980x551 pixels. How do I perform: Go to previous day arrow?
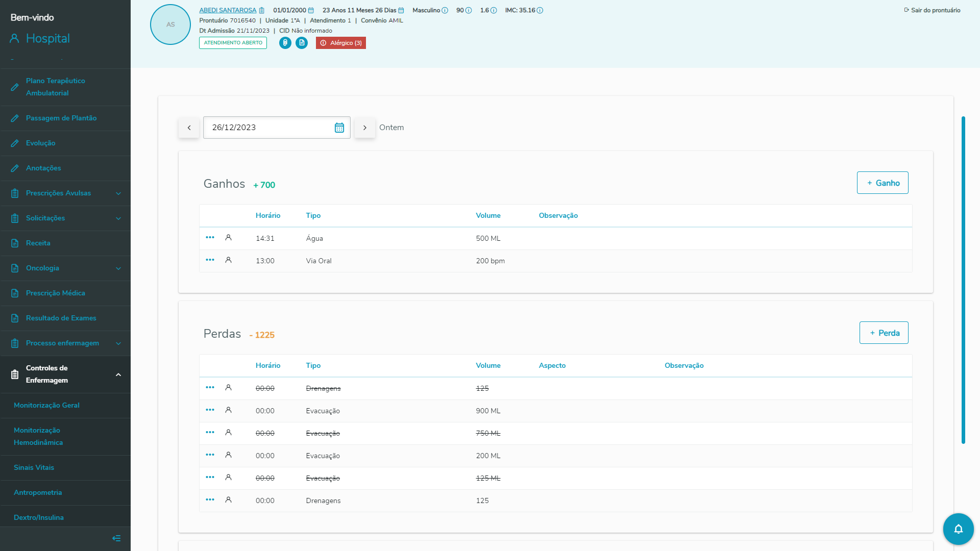coord(189,128)
